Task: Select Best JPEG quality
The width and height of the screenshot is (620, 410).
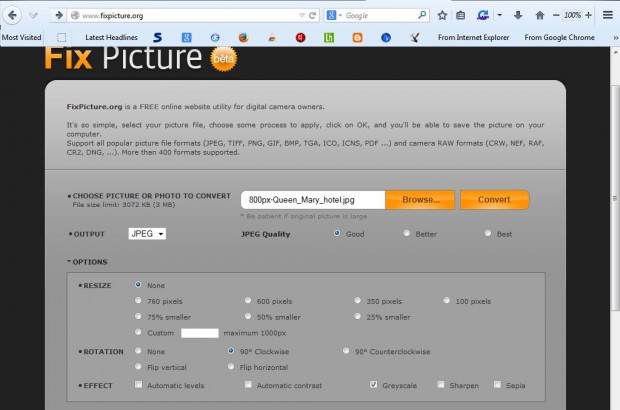Action: pyautogui.click(x=488, y=233)
